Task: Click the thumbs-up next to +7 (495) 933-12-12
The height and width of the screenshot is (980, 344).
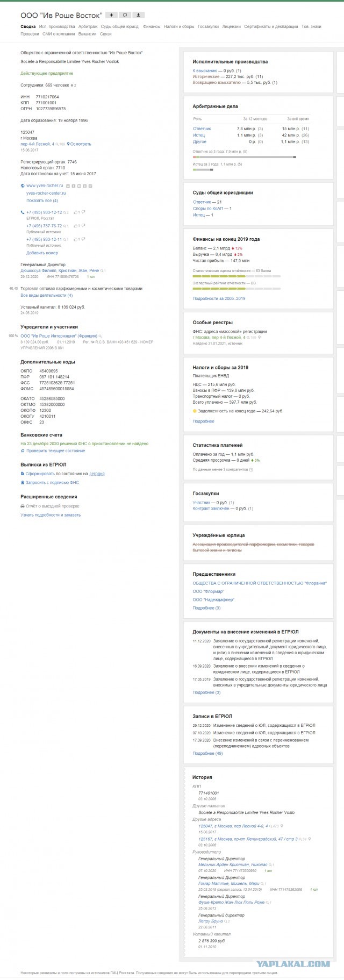Action: pyautogui.click(x=75, y=212)
